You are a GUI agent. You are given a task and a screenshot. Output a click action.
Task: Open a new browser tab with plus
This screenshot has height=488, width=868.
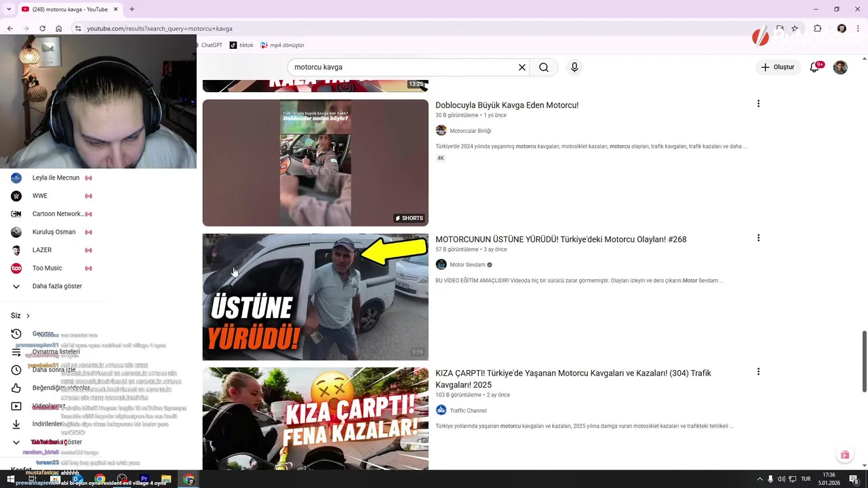coord(132,9)
